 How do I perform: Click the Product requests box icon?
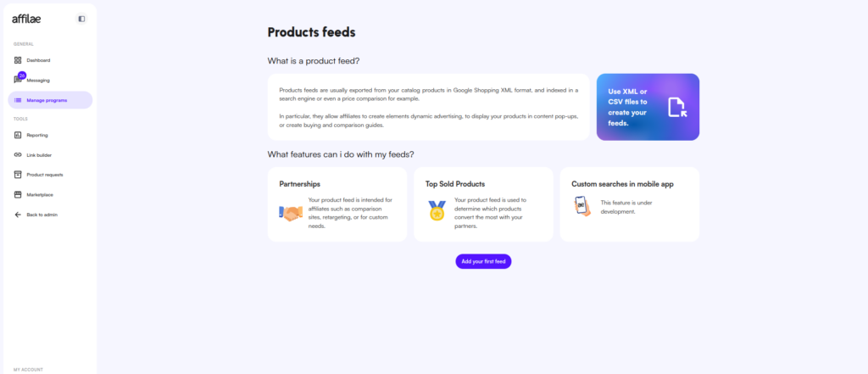pos(18,175)
